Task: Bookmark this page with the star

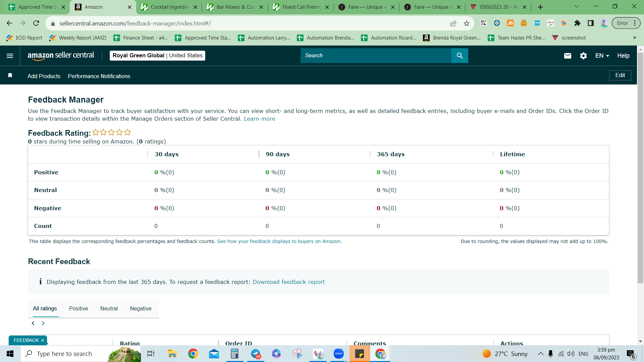Action: 467,23
